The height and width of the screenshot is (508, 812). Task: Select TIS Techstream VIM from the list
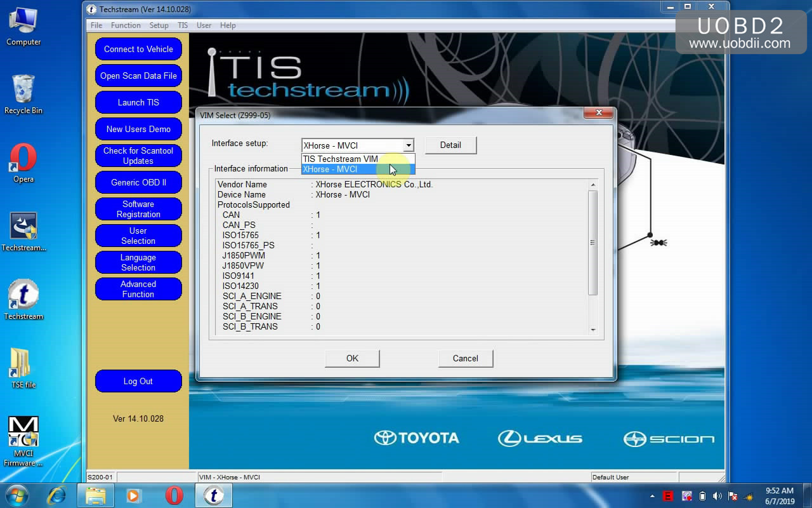tap(358, 159)
